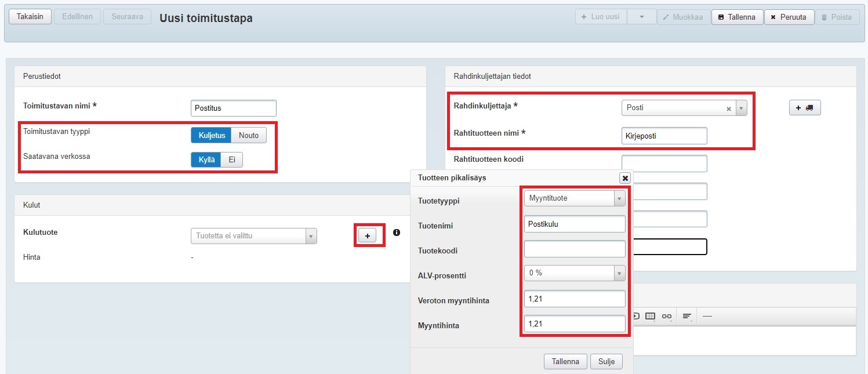
Task: Click the insert link icon in editor
Action: [x=667, y=316]
